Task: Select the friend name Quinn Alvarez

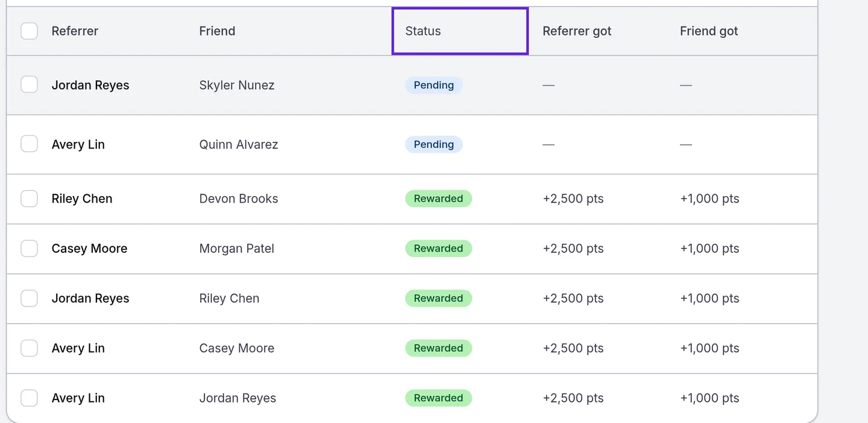Action: 239,144
